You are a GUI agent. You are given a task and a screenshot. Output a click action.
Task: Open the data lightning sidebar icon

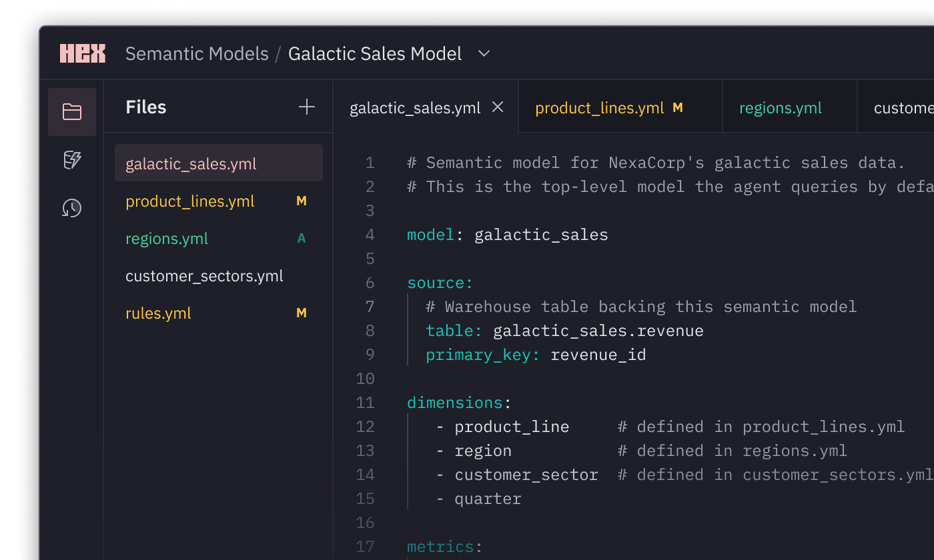click(72, 160)
